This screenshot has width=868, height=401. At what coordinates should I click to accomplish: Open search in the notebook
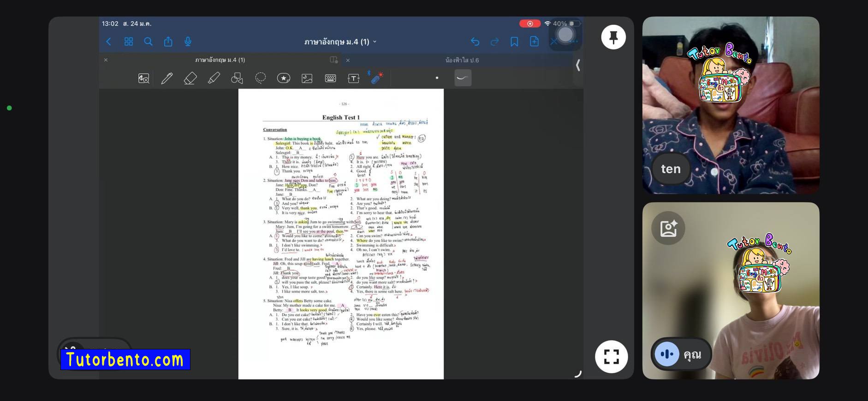pyautogui.click(x=148, y=41)
